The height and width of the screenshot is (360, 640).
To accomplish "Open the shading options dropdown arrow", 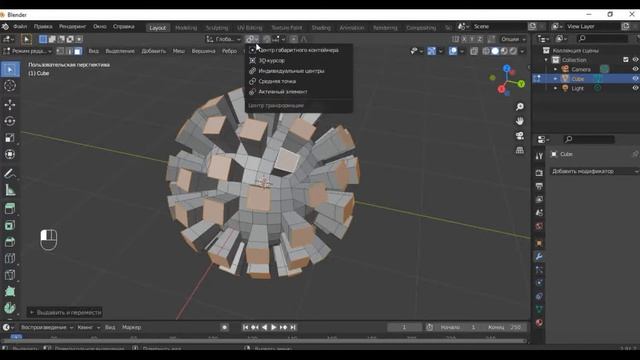I will coord(522,51).
